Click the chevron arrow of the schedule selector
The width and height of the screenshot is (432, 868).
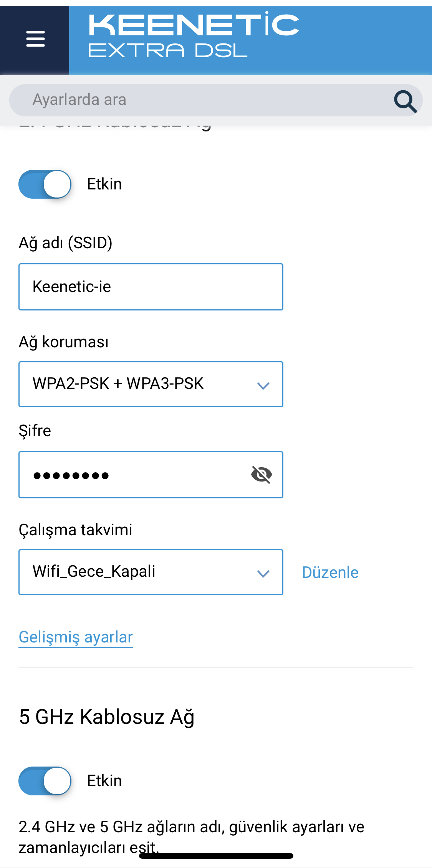263,573
